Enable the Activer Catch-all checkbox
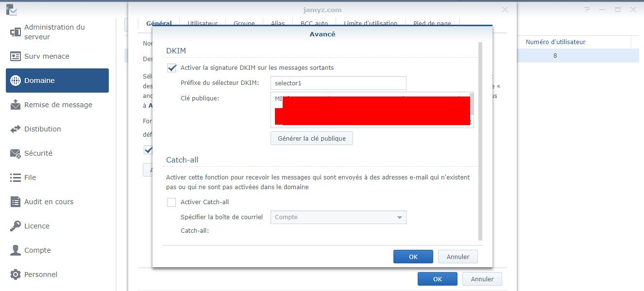This screenshot has height=291, width=644. point(171,202)
